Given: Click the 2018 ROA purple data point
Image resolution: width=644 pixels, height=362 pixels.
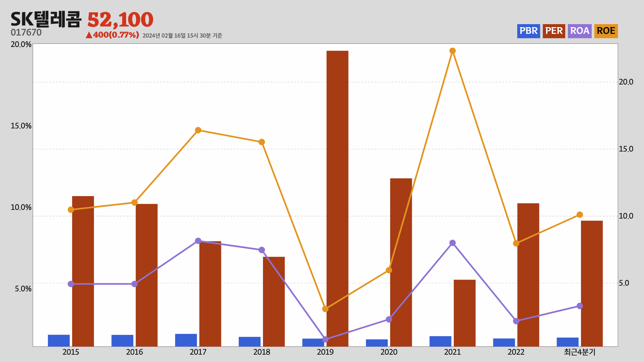Looking at the screenshot, I should 262,250.
